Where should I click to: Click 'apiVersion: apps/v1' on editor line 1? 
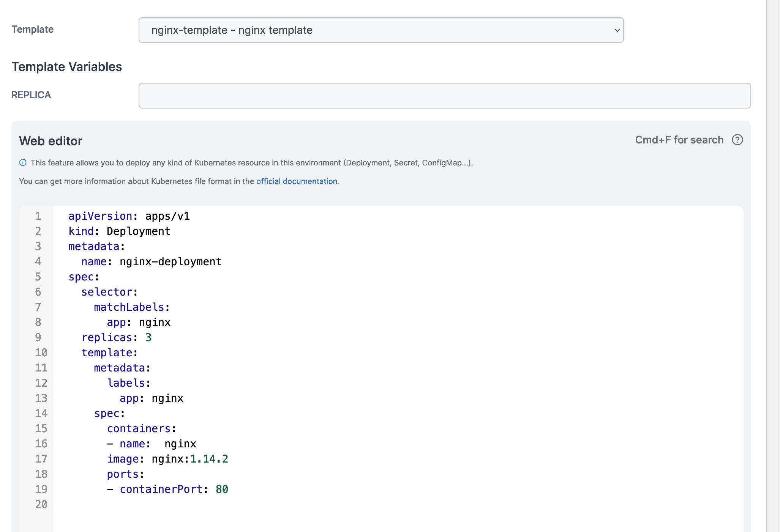[129, 216]
